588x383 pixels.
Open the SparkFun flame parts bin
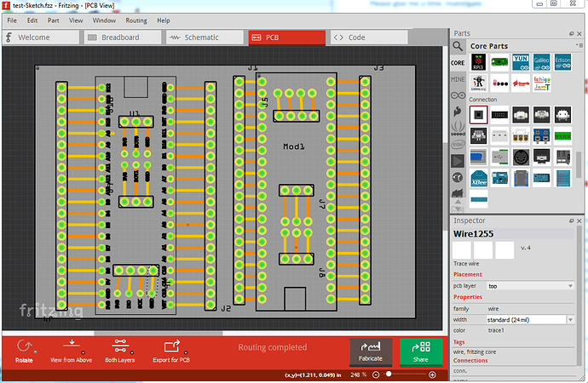(458, 111)
